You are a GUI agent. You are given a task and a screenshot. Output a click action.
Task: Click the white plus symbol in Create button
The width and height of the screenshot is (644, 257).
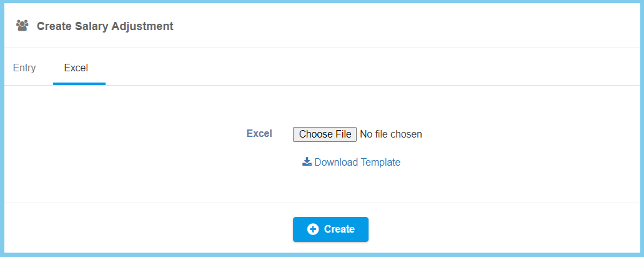[313, 229]
